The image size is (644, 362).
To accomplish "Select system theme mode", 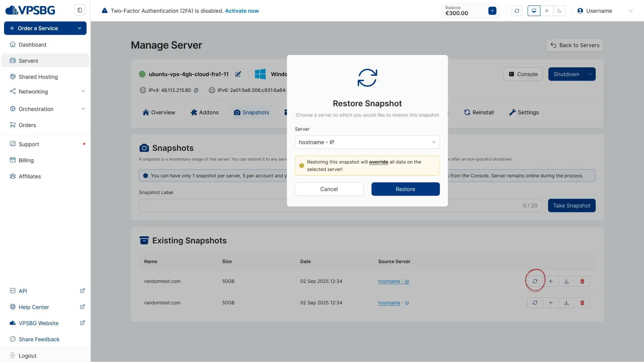I will (534, 11).
